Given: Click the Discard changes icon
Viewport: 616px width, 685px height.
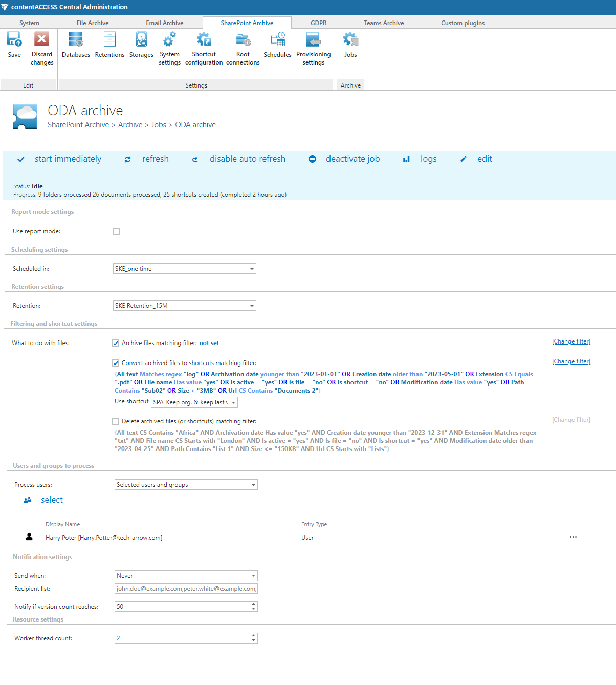Looking at the screenshot, I should tap(42, 40).
